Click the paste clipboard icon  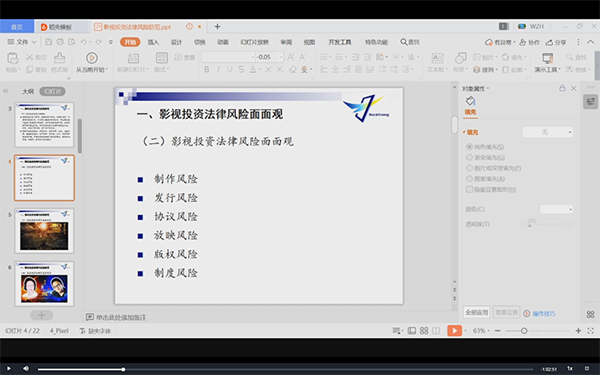click(x=13, y=58)
